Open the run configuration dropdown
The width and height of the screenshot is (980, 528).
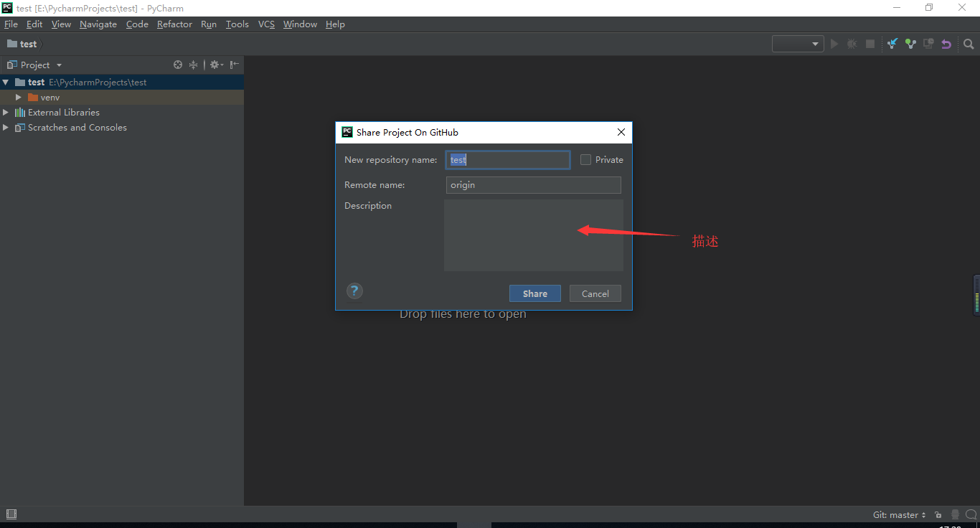point(798,44)
